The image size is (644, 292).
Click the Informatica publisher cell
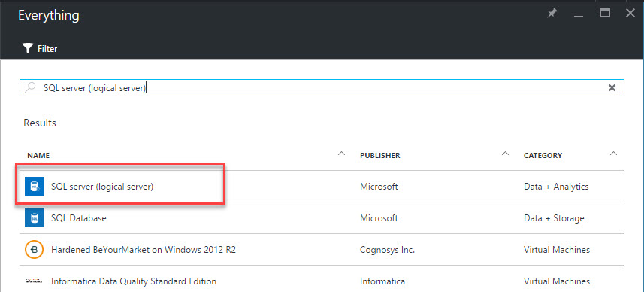[x=382, y=281]
